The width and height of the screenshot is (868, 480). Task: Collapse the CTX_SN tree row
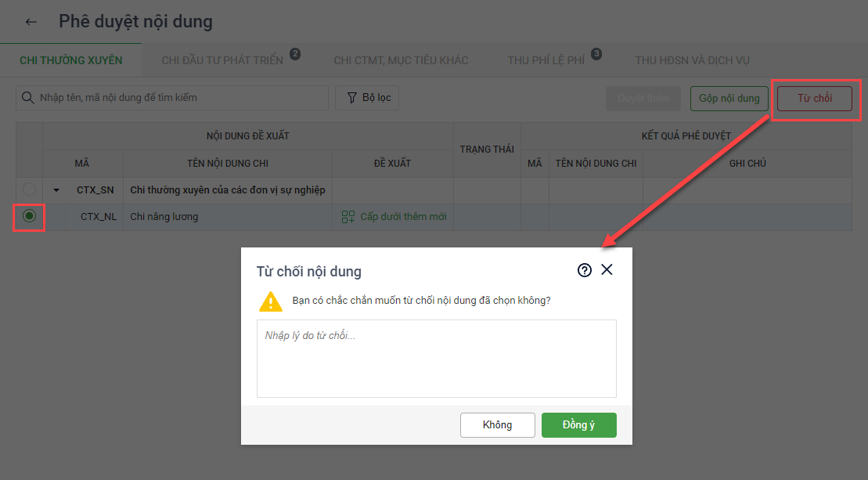(x=56, y=190)
